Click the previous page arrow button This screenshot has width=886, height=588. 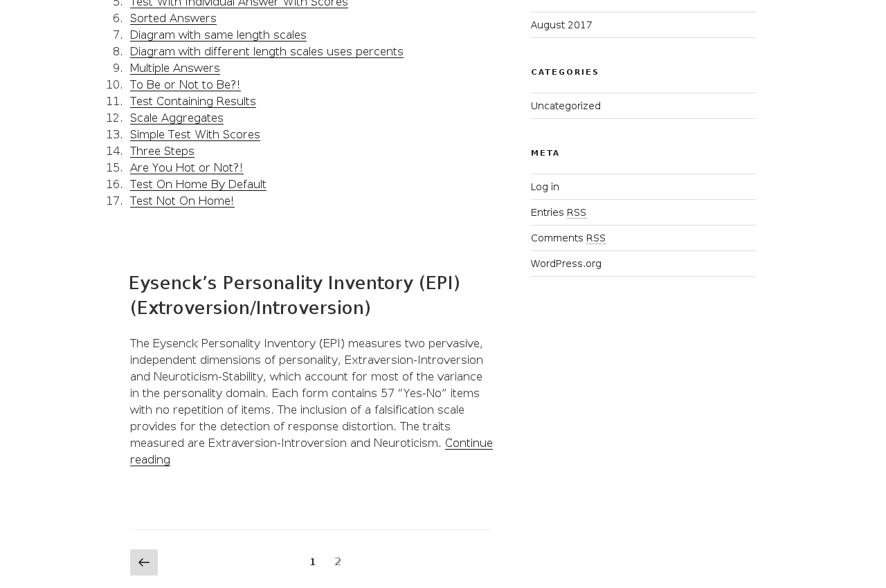click(x=143, y=562)
